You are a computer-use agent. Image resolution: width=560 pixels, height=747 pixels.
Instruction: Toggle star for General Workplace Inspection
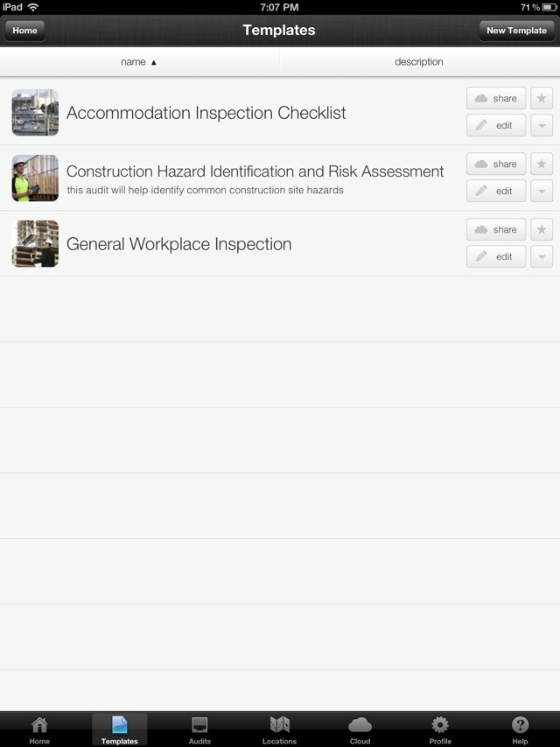point(542,229)
